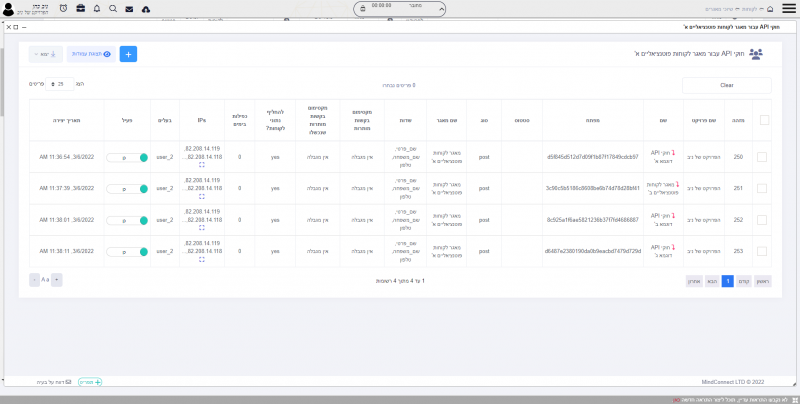Viewport: 800px width, 404px height.
Task: Click the plus button to increase font size
Action: coord(56,280)
